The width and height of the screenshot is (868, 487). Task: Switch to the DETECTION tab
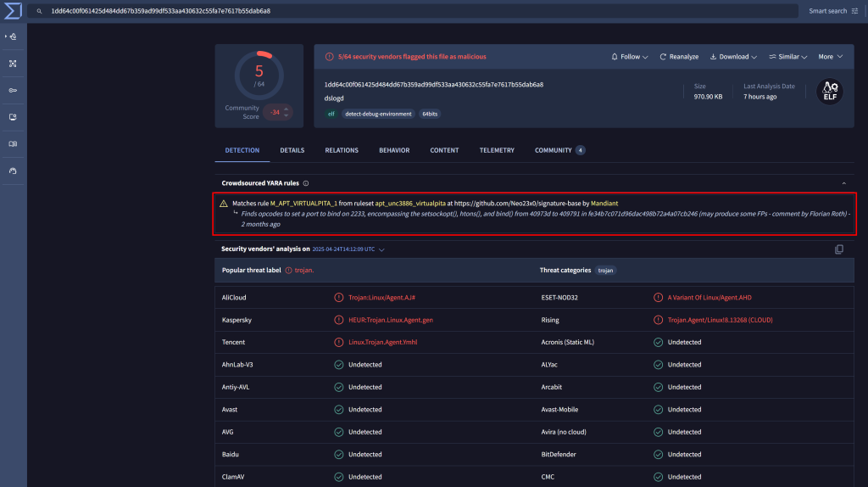[242, 150]
